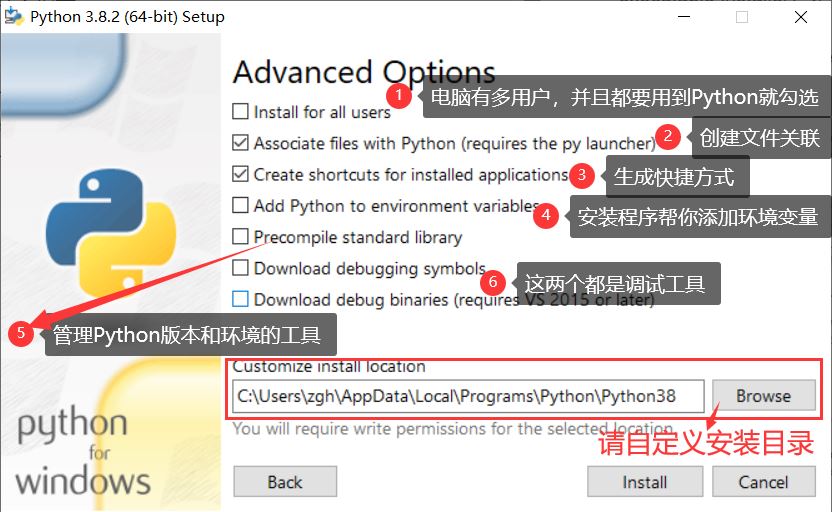Click red annotation marker number 6
Screen dimensions: 832x512
pyautogui.click(x=493, y=282)
